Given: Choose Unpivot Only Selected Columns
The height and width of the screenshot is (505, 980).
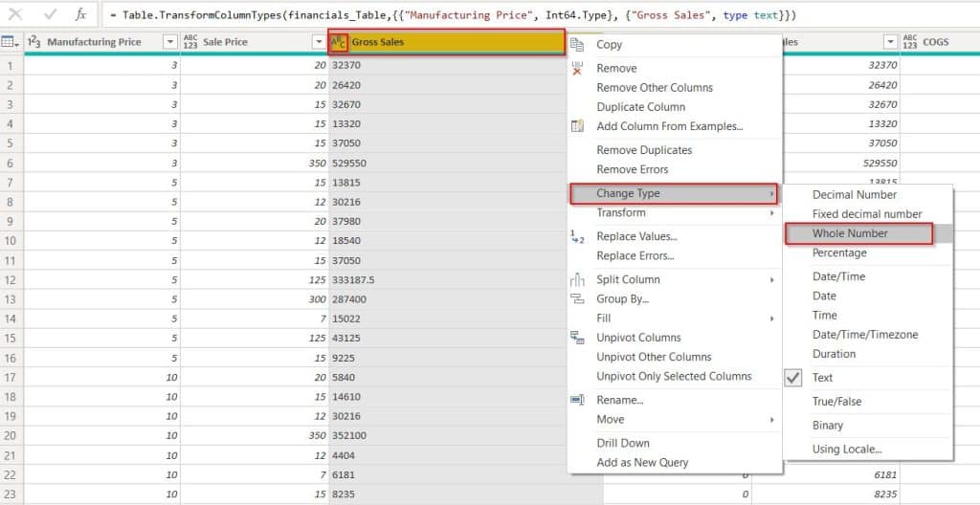Looking at the screenshot, I should click(x=674, y=376).
